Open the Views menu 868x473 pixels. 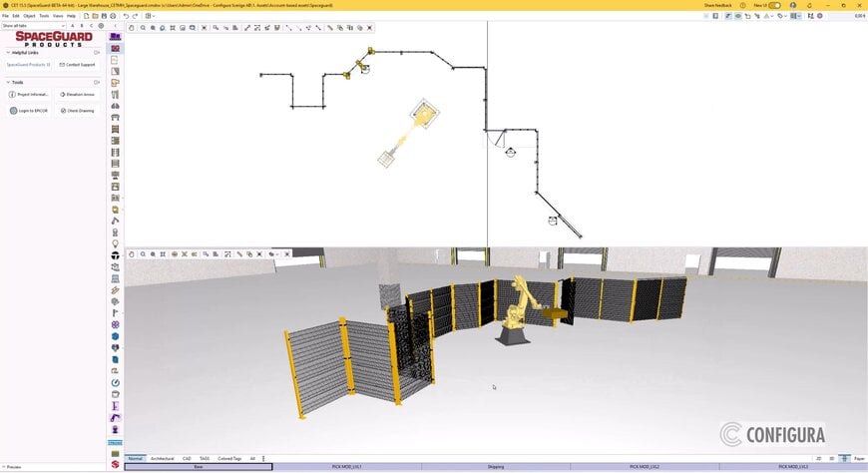click(58, 16)
